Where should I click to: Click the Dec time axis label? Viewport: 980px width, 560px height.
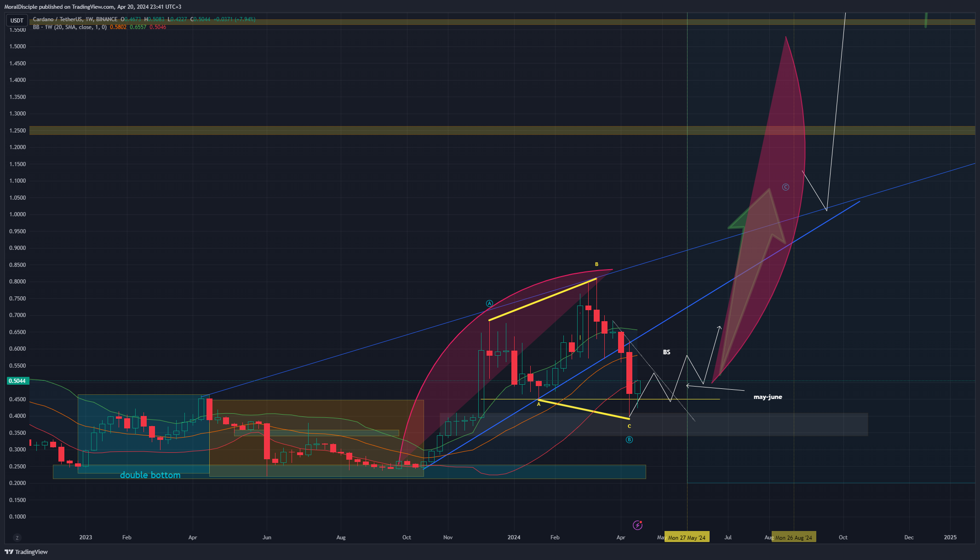tap(909, 537)
